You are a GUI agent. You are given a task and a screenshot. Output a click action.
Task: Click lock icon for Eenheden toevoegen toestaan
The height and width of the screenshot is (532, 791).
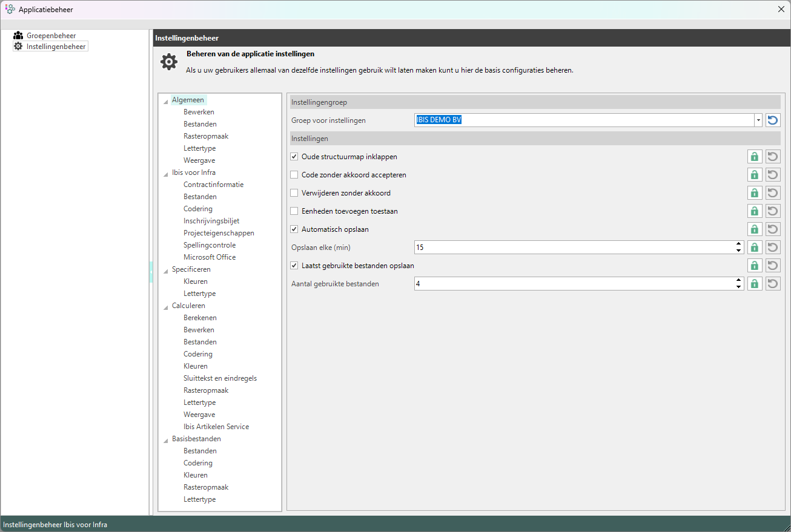tap(754, 211)
